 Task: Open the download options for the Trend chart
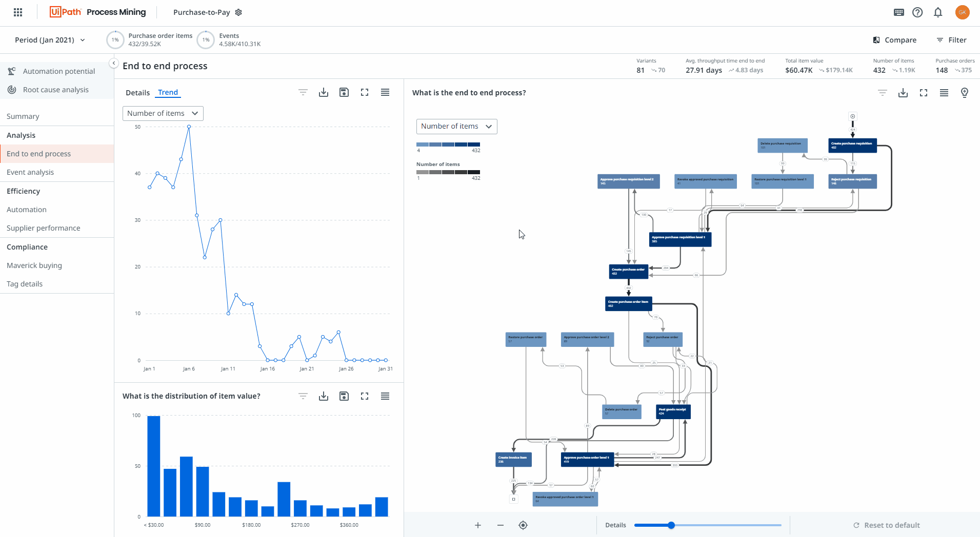click(x=323, y=92)
